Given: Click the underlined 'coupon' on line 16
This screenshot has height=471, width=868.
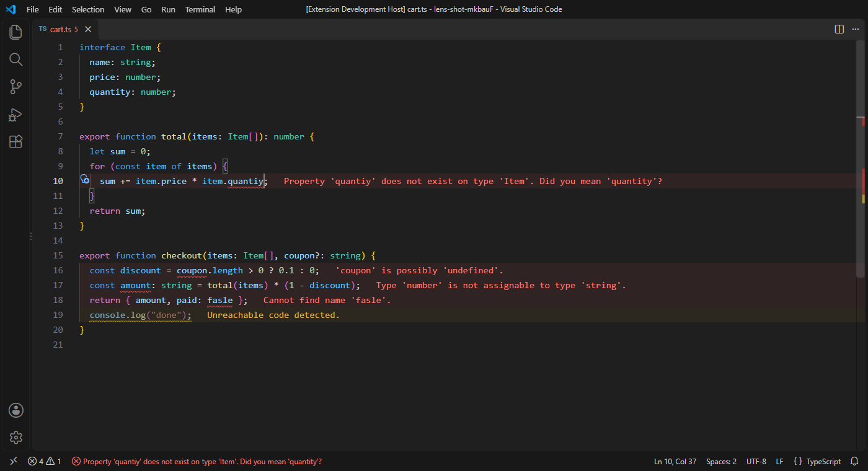Looking at the screenshot, I should pyautogui.click(x=192, y=270).
